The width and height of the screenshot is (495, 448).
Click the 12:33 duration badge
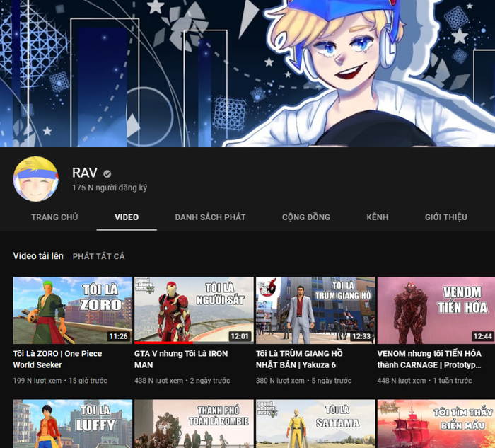point(361,336)
